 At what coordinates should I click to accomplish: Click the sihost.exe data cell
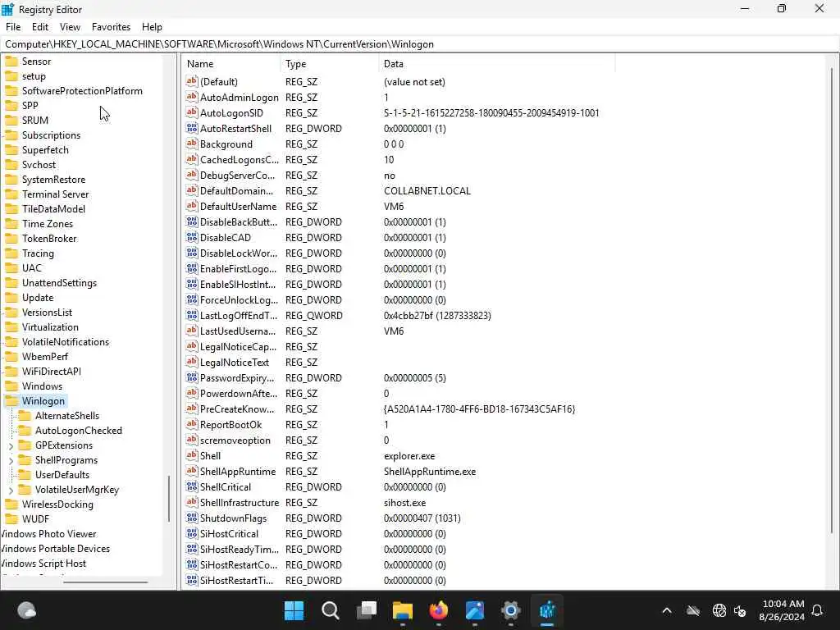[404, 503]
